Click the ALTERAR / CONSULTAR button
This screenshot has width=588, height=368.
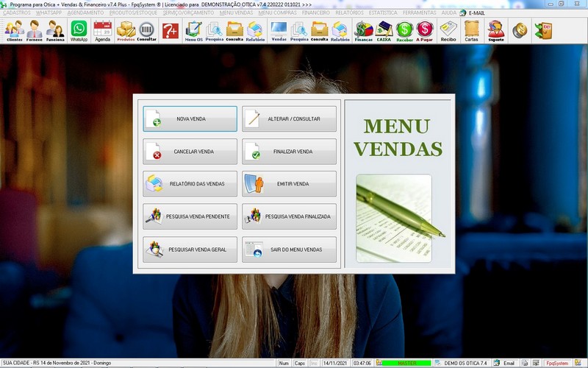(x=289, y=118)
